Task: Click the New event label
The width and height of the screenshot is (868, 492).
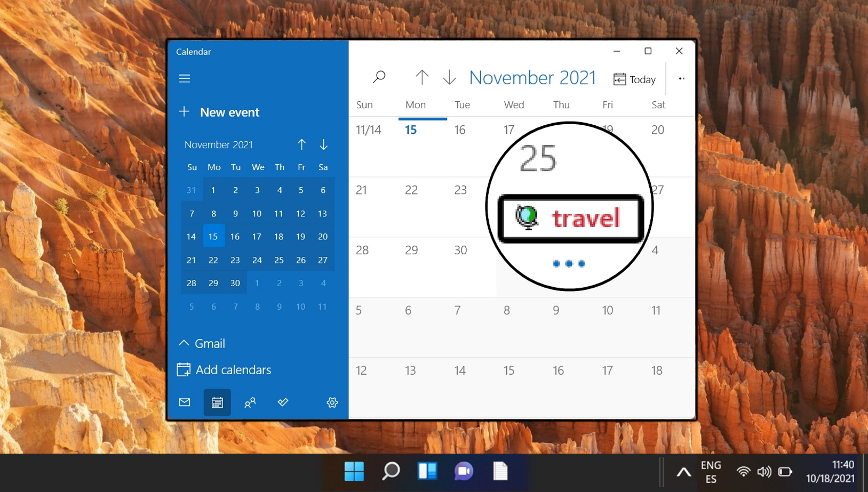Action: coord(229,112)
